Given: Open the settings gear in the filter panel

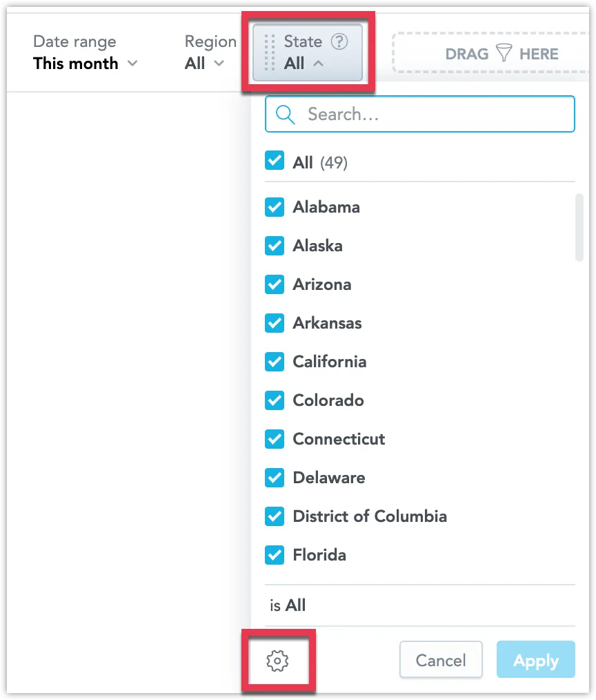Looking at the screenshot, I should (278, 661).
